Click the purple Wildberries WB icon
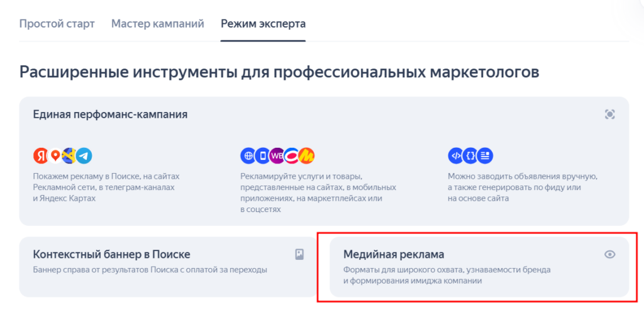Viewport: 644px width, 312px height. pyautogui.click(x=277, y=155)
